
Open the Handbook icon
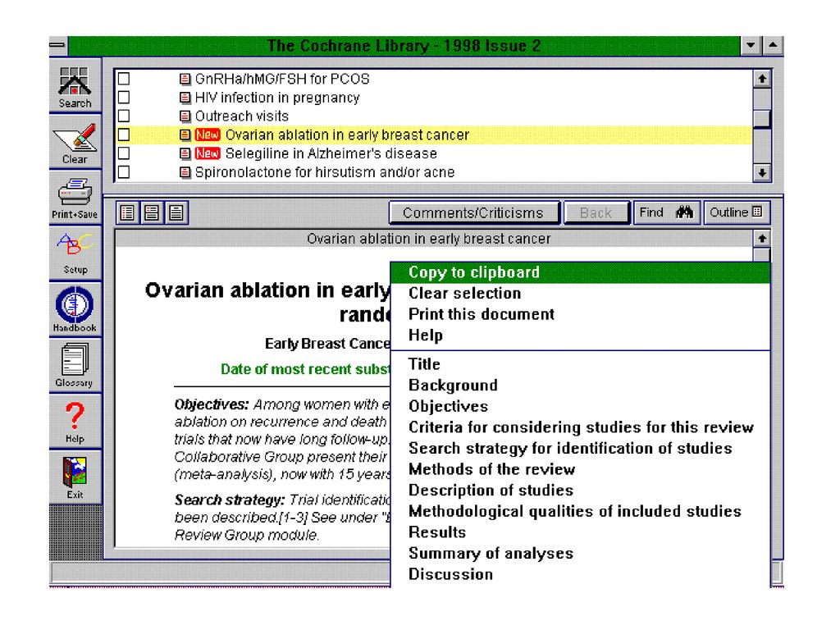click(x=75, y=308)
